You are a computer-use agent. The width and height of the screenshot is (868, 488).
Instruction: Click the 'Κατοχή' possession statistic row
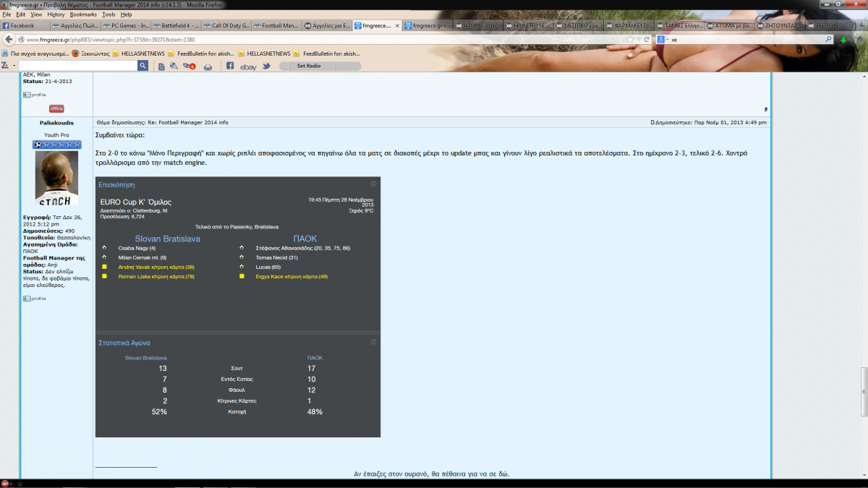point(237,411)
